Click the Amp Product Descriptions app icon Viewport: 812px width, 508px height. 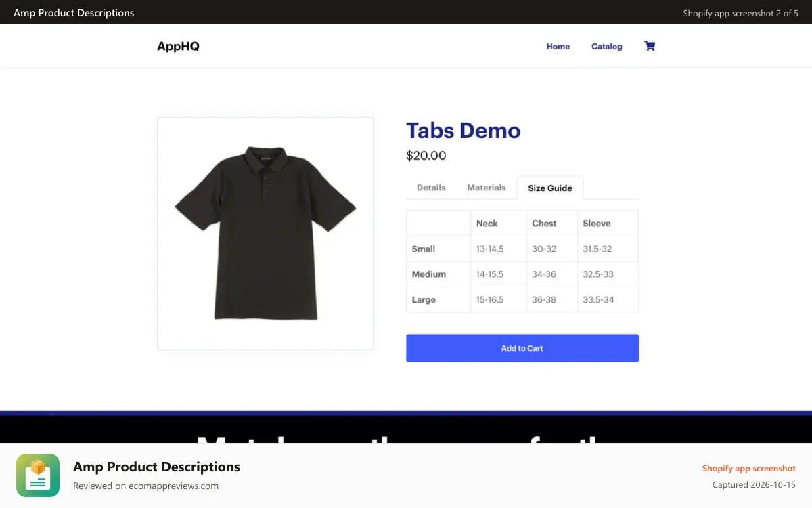coord(38,475)
